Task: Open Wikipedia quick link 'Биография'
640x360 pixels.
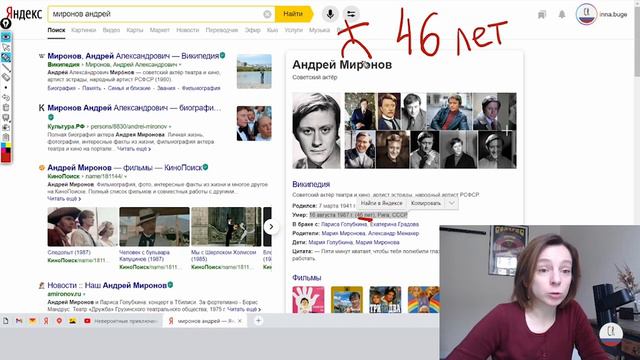Action: pyautogui.click(x=61, y=88)
